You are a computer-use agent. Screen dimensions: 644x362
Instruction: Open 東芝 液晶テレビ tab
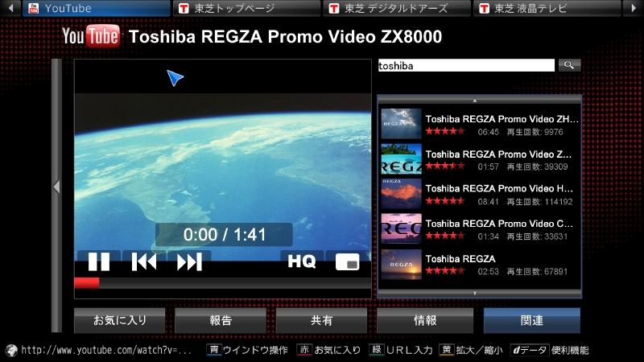tap(547, 8)
